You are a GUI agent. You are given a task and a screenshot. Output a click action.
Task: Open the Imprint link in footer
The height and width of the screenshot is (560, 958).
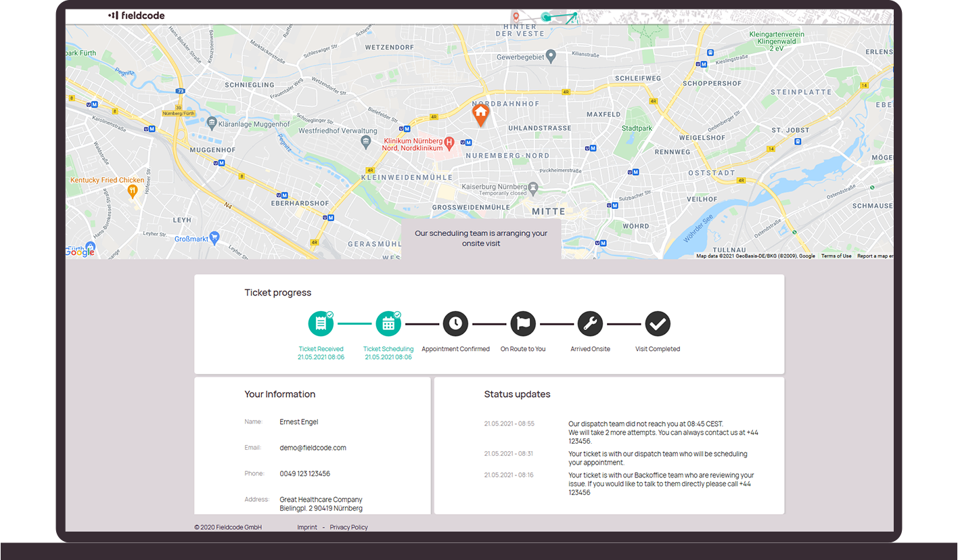pos(306,528)
